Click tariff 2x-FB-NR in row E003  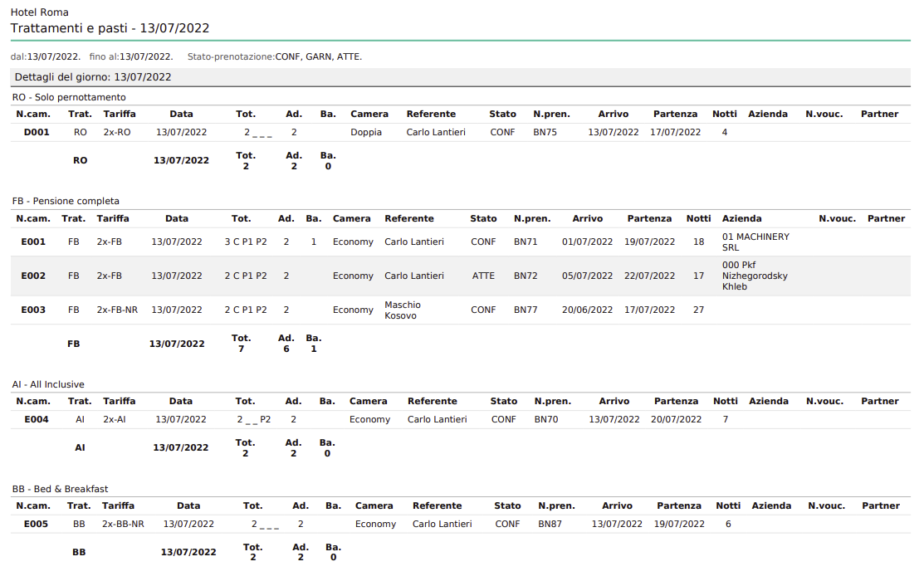[x=117, y=310]
